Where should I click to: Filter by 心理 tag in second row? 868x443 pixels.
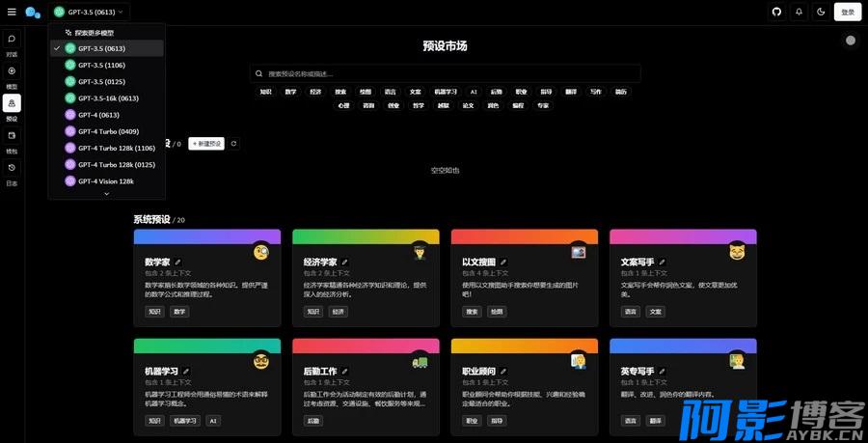coord(343,105)
